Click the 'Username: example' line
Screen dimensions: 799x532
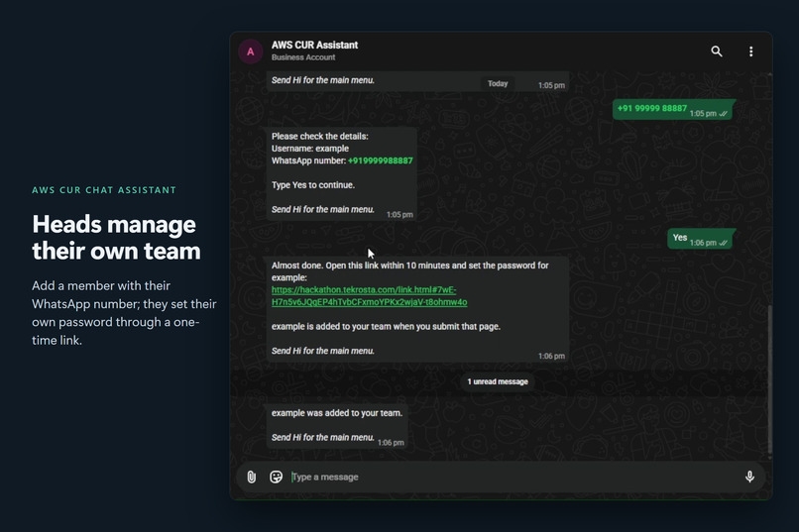pos(310,149)
